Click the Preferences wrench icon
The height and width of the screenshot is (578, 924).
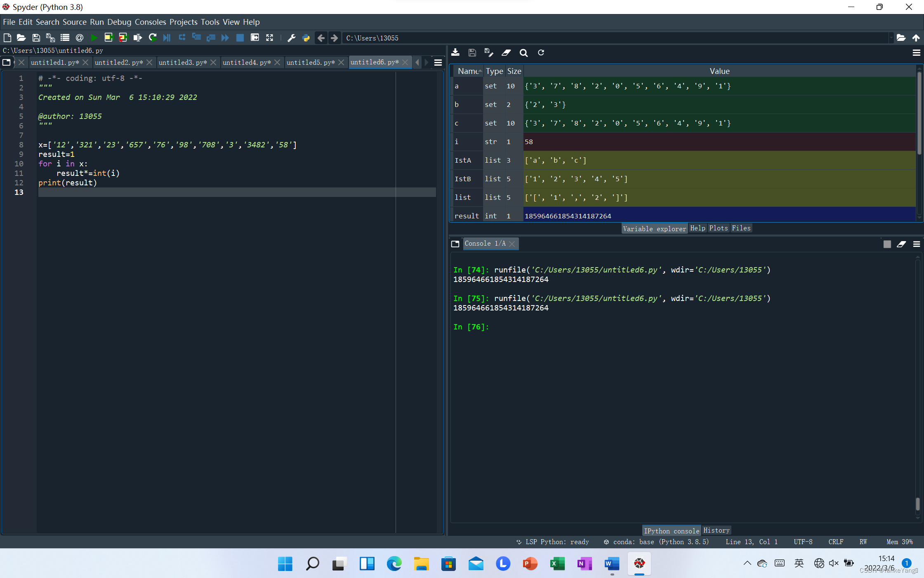click(291, 38)
